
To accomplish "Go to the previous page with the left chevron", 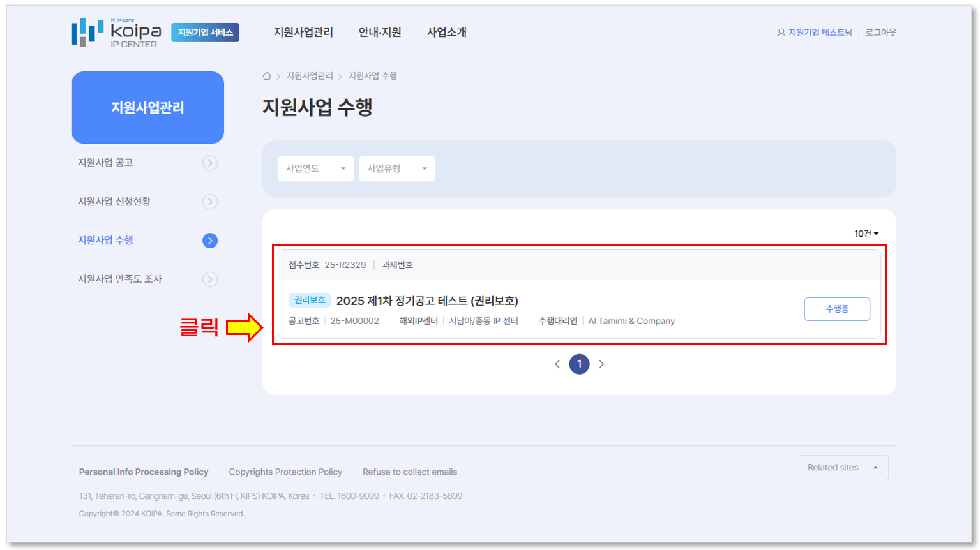I will click(557, 364).
